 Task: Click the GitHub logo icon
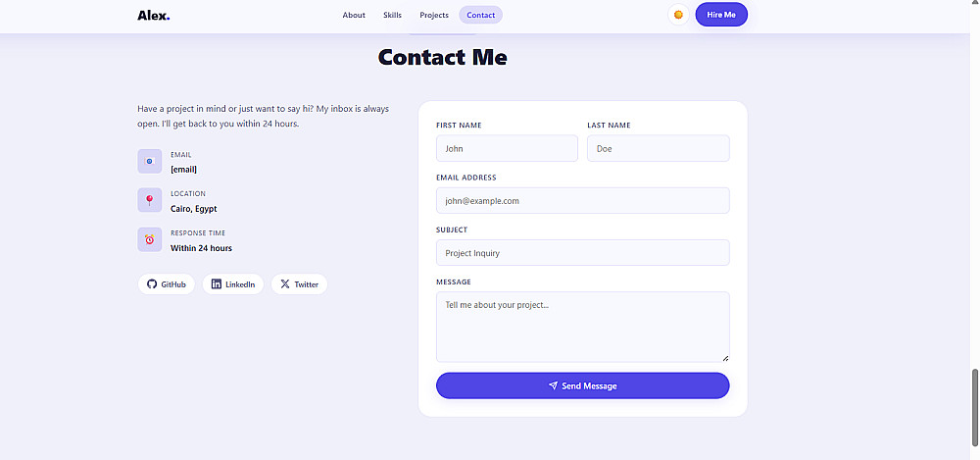[x=152, y=284]
